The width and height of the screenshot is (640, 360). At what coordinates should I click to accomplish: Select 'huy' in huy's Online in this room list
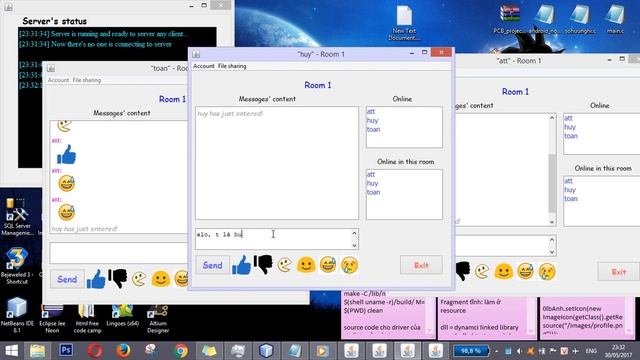[372, 183]
